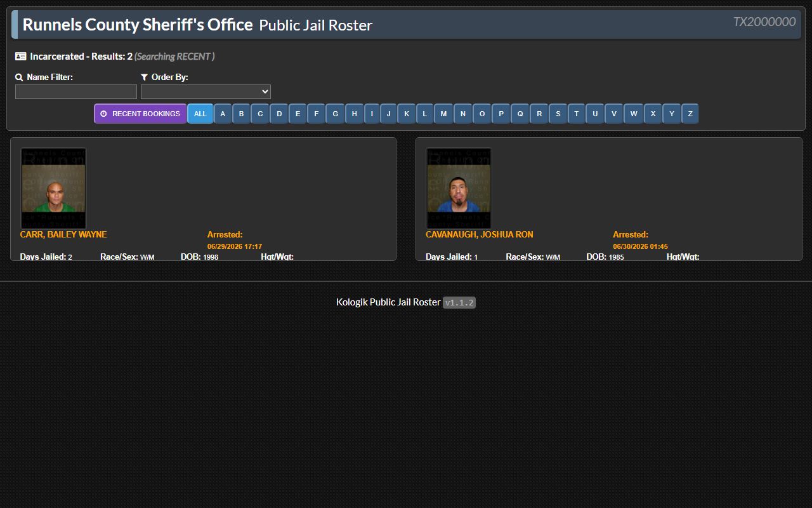Image resolution: width=812 pixels, height=508 pixels.
Task: Filter roster by letter I
Action: point(372,114)
